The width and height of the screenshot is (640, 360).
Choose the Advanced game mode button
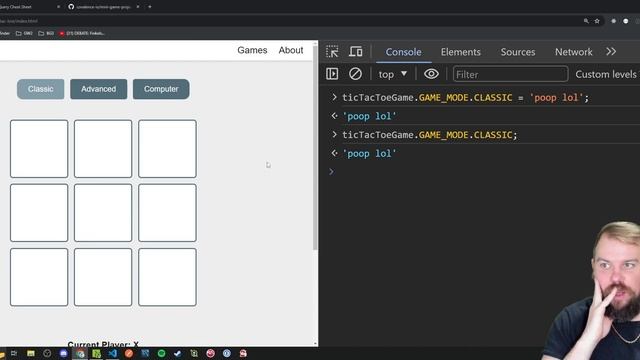[x=98, y=89]
